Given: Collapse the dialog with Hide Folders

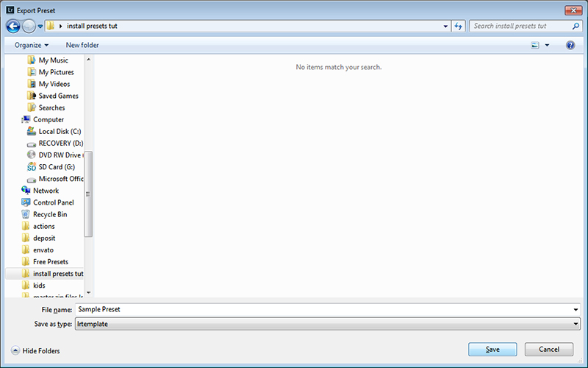Looking at the screenshot, I should pyautogui.click(x=35, y=351).
